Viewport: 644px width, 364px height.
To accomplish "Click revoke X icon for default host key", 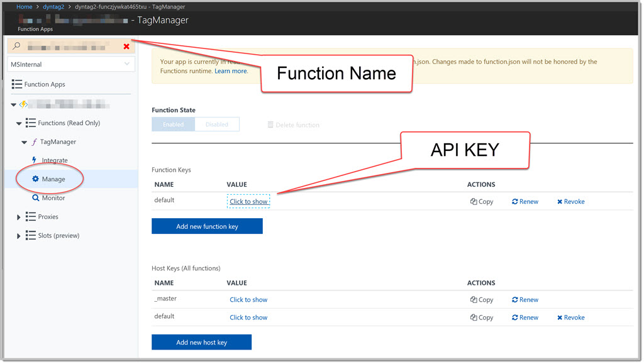I will tap(559, 317).
